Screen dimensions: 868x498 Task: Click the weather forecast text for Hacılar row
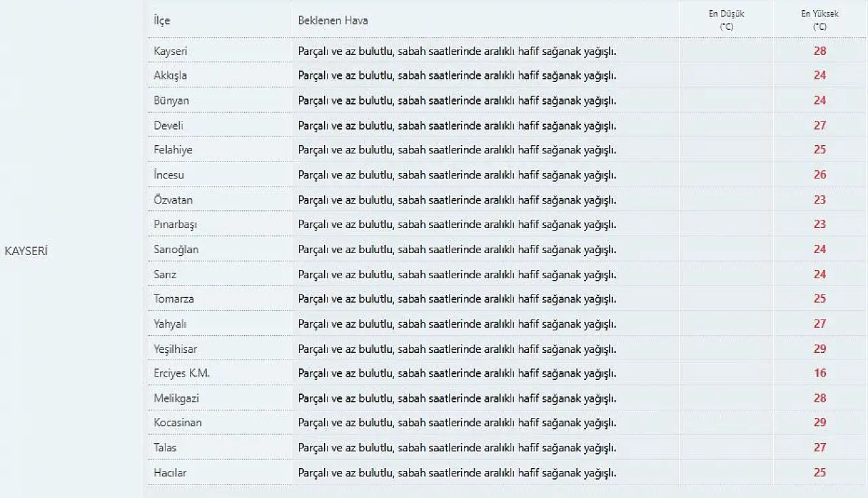click(x=457, y=473)
